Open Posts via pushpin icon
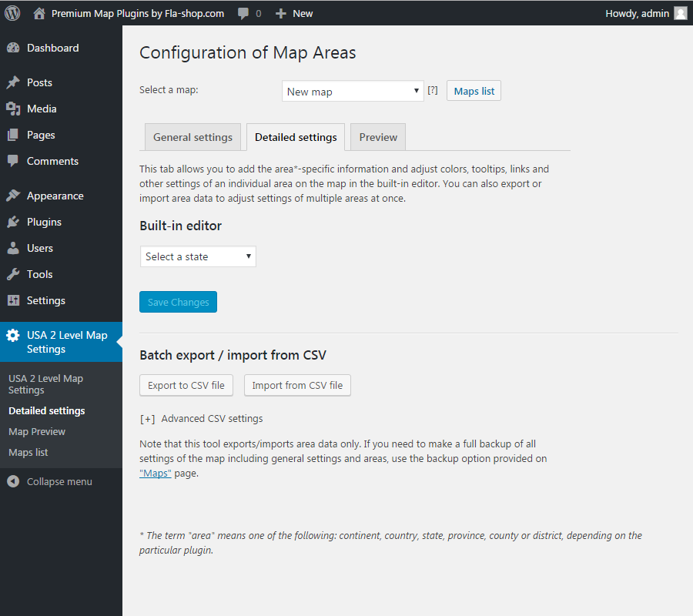693x616 pixels. [13, 82]
